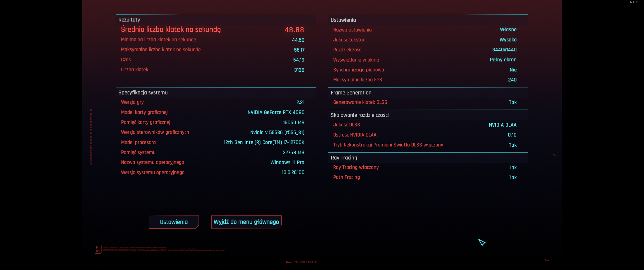The width and height of the screenshot is (644, 270).
Task: Select the Rezultaty section header
Action: click(129, 20)
